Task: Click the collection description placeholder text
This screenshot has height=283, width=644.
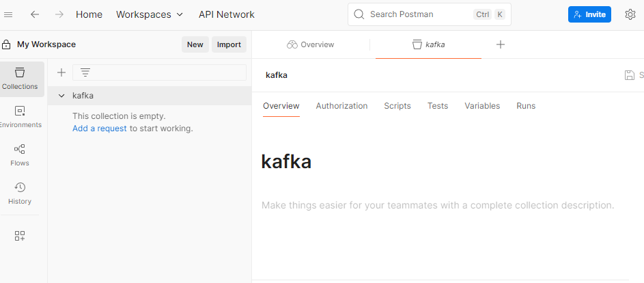Action: coord(438,205)
